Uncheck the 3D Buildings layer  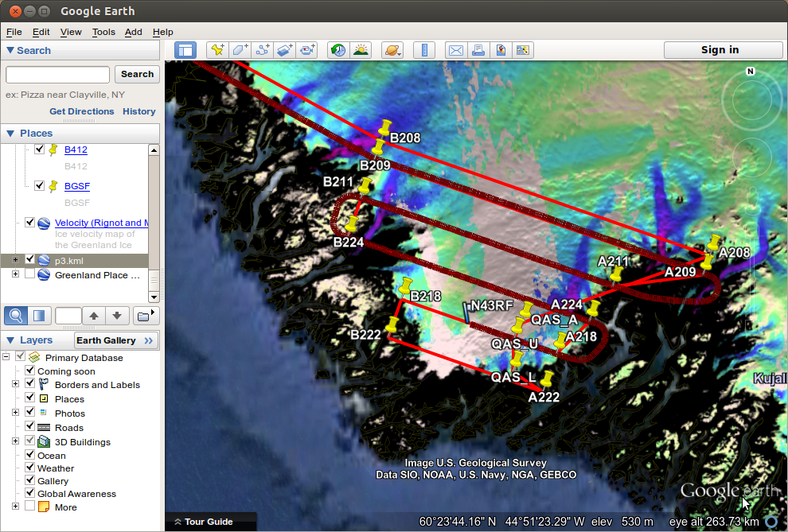pos(29,441)
